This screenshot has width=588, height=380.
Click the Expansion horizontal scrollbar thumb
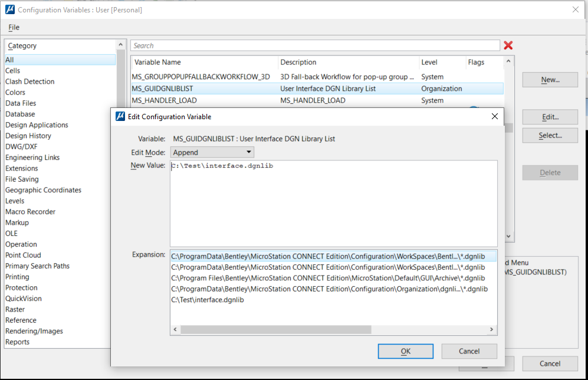pos(276,329)
